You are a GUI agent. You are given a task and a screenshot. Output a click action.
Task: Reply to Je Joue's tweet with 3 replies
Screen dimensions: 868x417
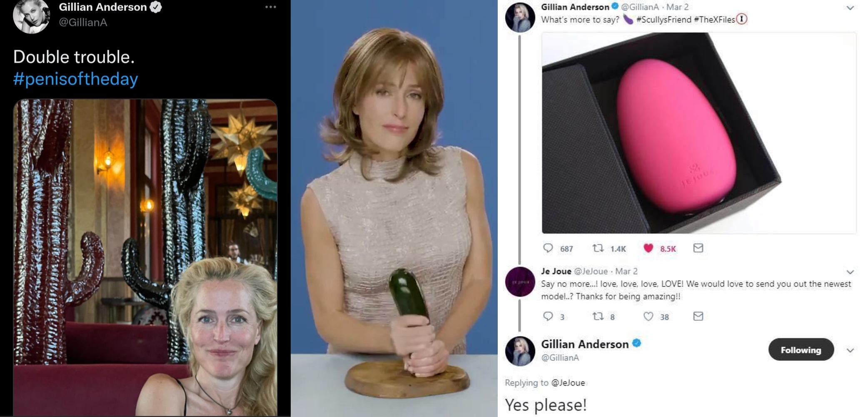click(x=548, y=316)
